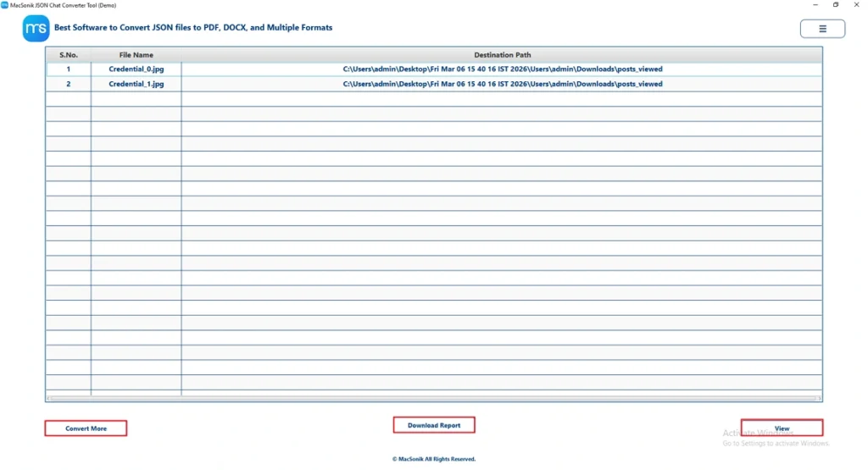Select the Credential_1.jpg file name cell
Image resolution: width=868 pixels, height=470 pixels.
click(136, 84)
